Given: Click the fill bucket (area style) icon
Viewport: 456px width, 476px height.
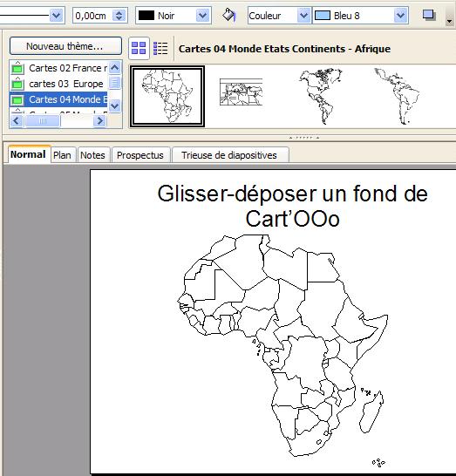Looking at the screenshot, I should pos(228,15).
